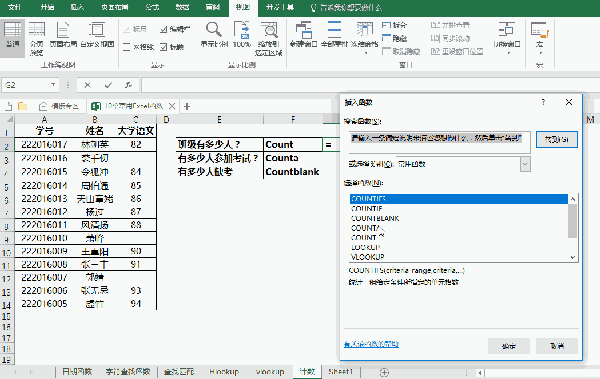
Task: Click the new blank document icon
Action: coord(9,106)
